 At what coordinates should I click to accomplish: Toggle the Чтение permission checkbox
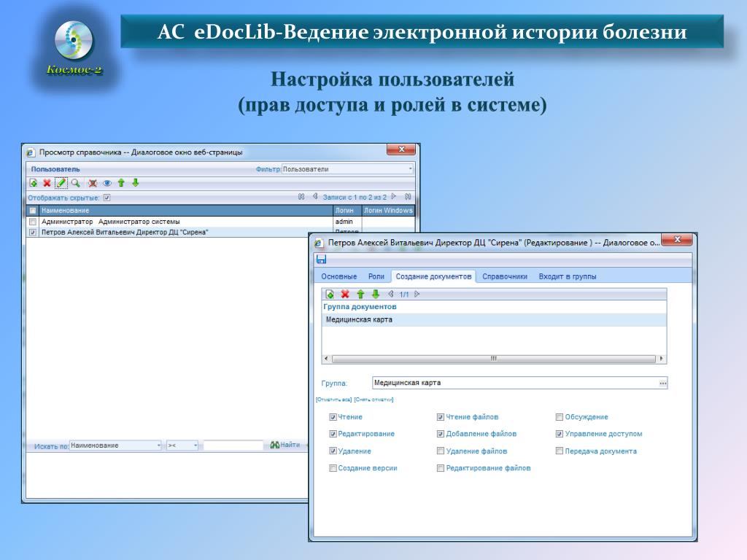coord(333,417)
